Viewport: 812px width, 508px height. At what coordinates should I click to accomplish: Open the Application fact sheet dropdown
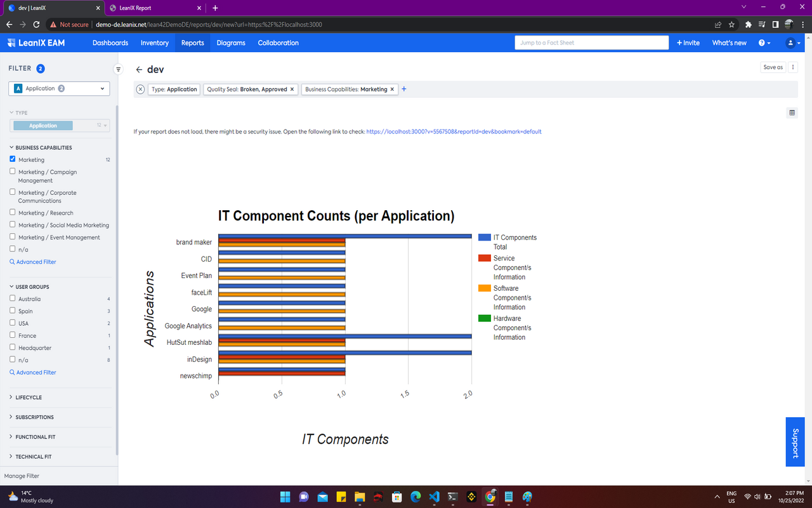pos(59,88)
